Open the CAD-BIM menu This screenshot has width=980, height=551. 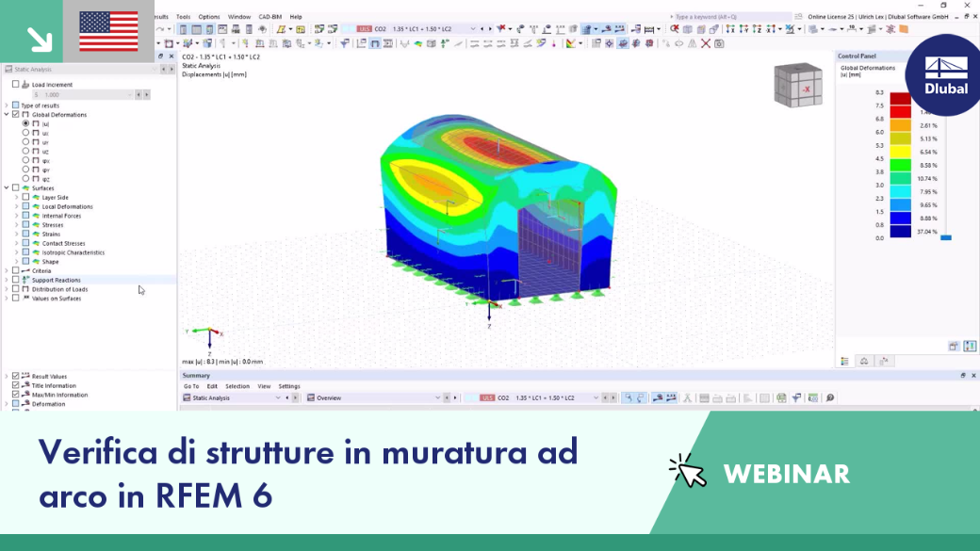point(270,17)
